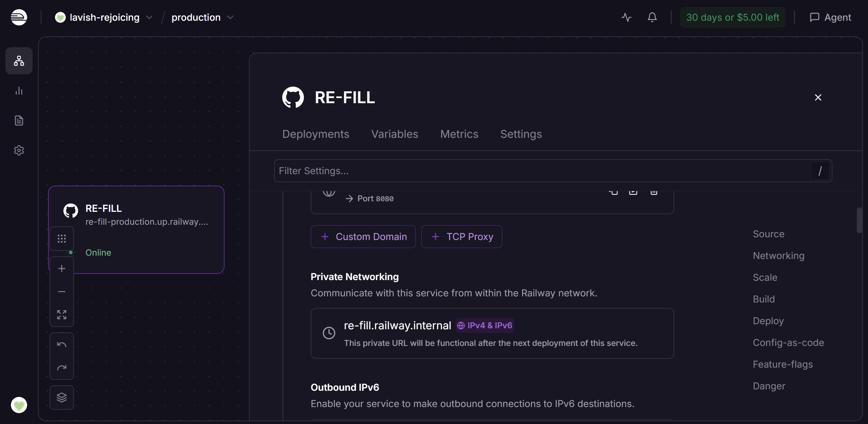Click the Agent label in the top bar
The height and width of the screenshot is (424, 868).
pos(838,17)
